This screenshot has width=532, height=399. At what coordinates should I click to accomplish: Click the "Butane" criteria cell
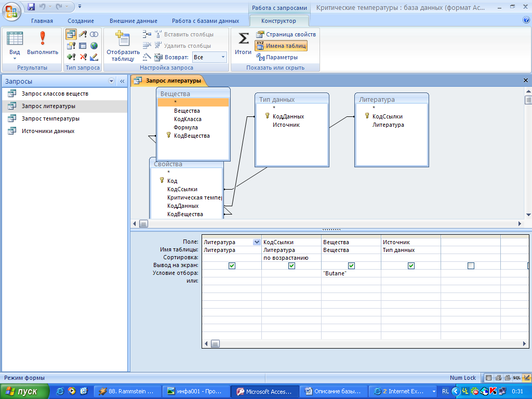tap(351, 273)
